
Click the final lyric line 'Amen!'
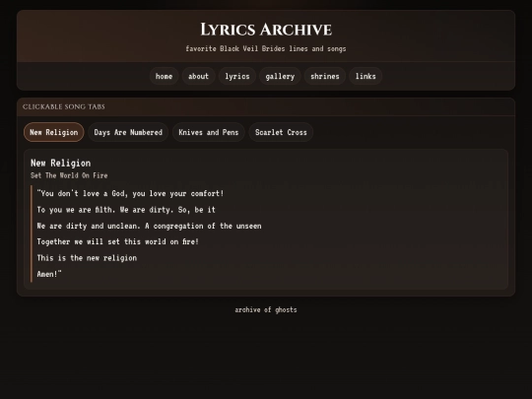[x=49, y=274]
